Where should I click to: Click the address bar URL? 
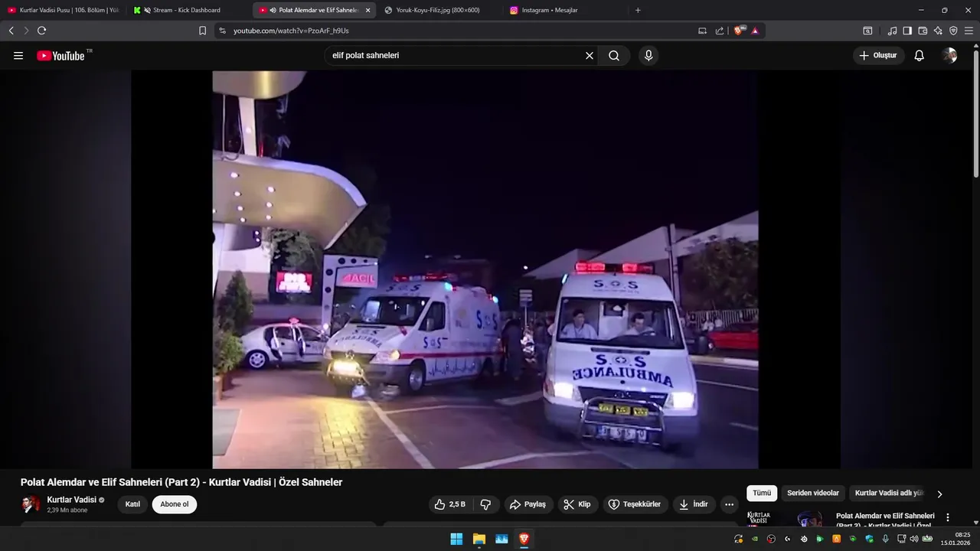click(x=291, y=31)
